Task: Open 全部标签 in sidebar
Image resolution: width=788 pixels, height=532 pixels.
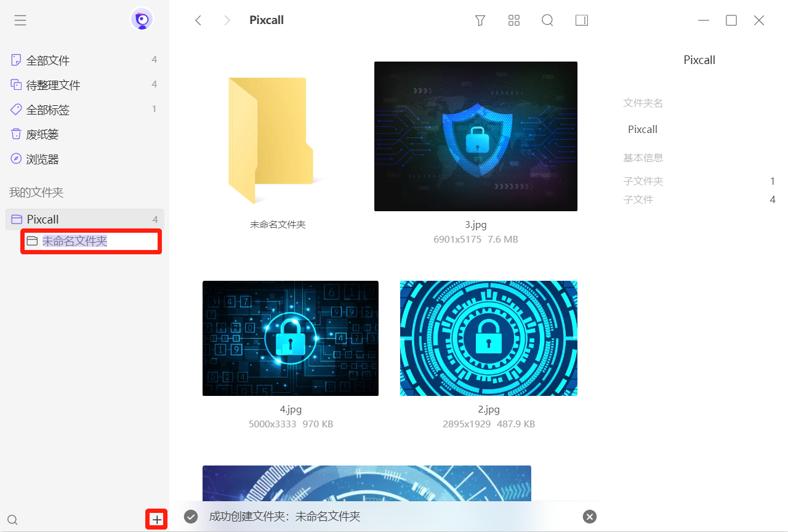Action: click(84, 109)
